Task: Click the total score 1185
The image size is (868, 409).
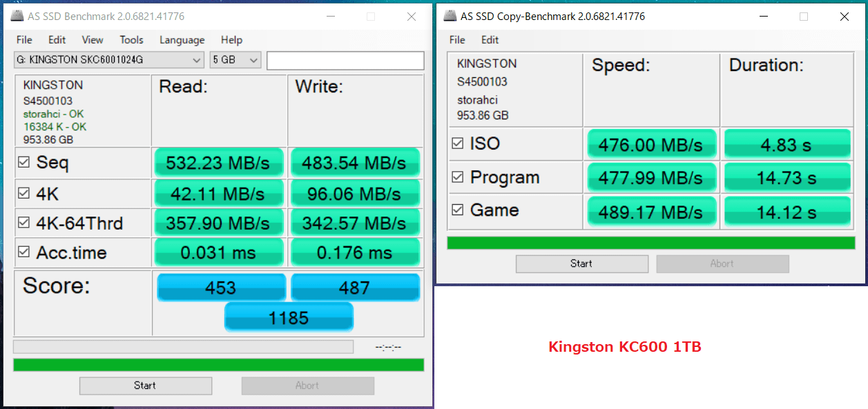Action: (x=289, y=318)
